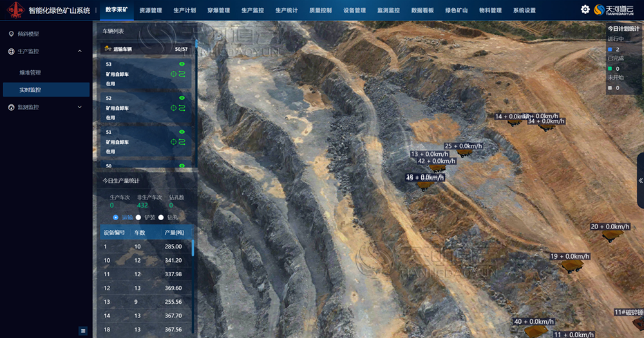Click the Tianhe Daoyun brand logo
The image size is (644, 338).
click(614, 10)
